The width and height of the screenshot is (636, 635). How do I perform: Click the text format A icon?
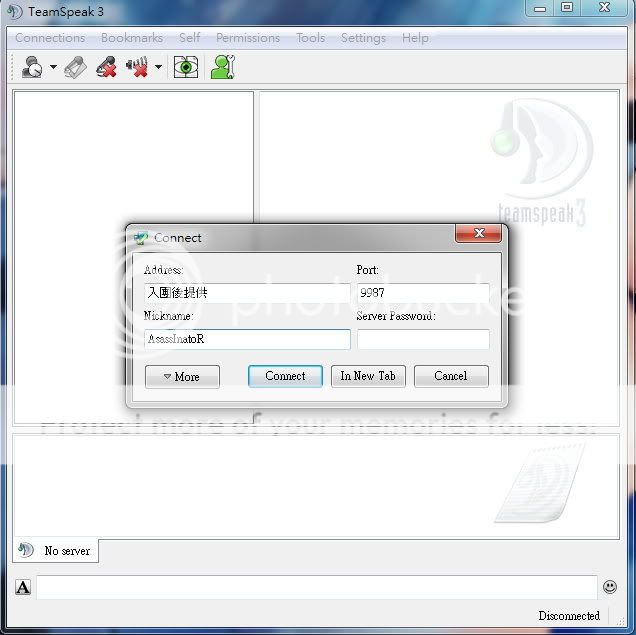point(23,587)
